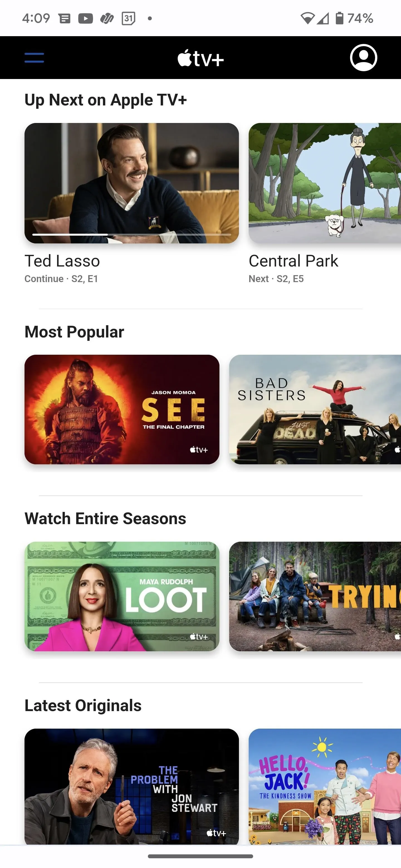Image resolution: width=401 pixels, height=868 pixels.
Task: Open the Ted Lasso thumbnail
Action: point(131,183)
